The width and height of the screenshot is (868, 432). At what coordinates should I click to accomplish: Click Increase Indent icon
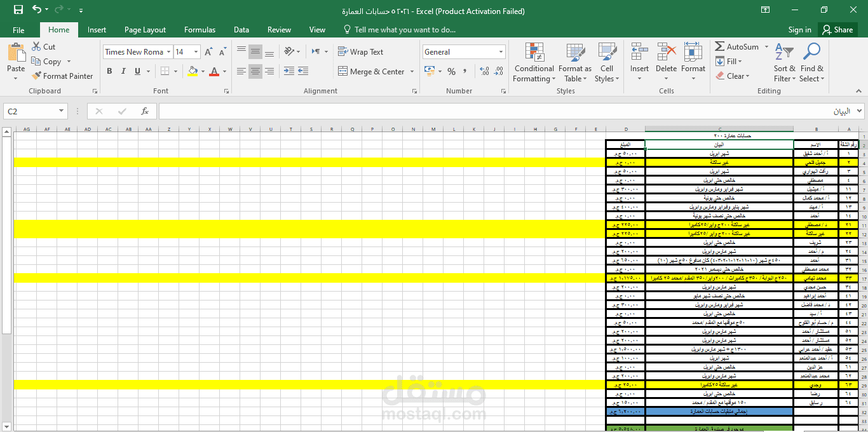(x=302, y=72)
